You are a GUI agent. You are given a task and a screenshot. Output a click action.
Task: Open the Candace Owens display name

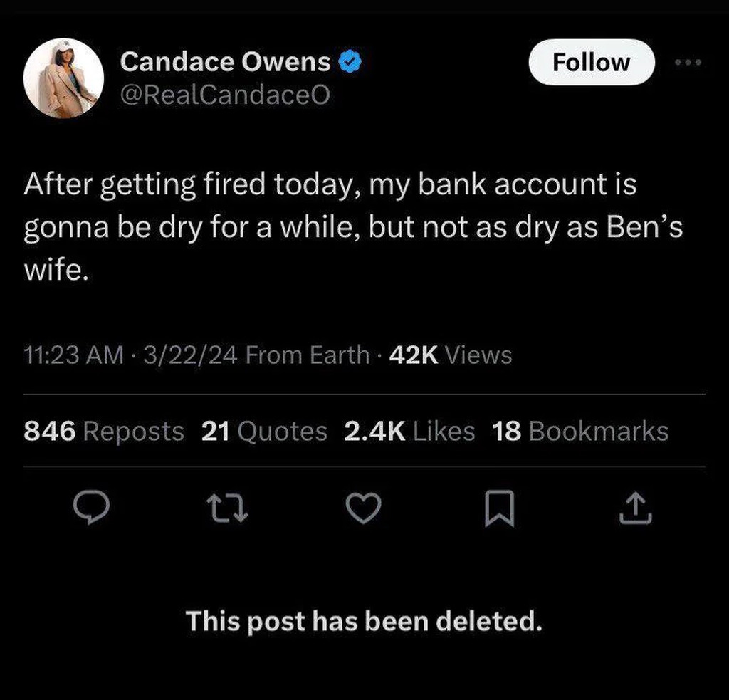[x=226, y=63]
